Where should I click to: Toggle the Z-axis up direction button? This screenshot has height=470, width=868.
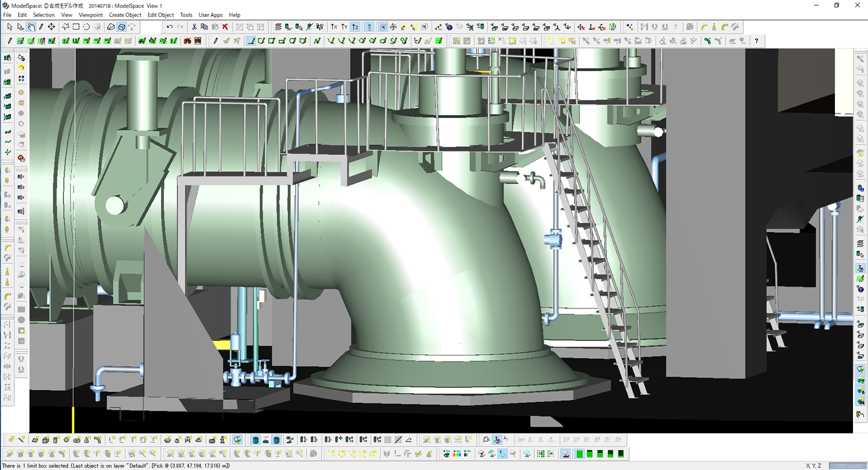point(355,27)
